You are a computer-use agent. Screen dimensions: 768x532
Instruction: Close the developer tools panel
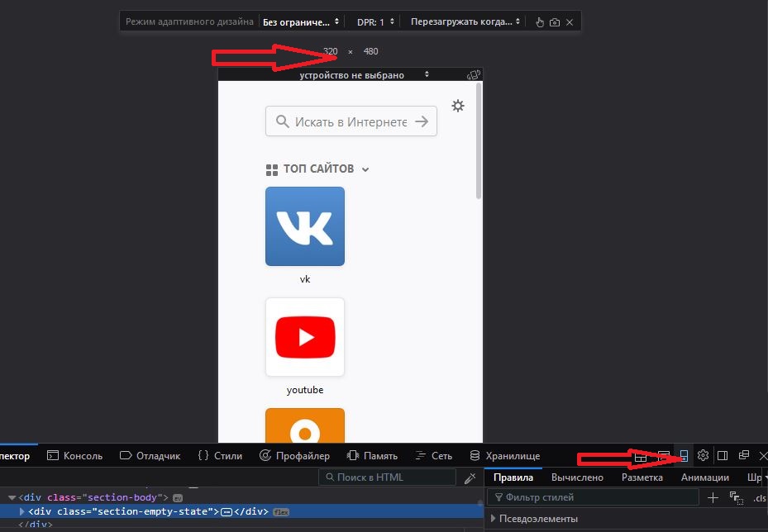(x=762, y=456)
